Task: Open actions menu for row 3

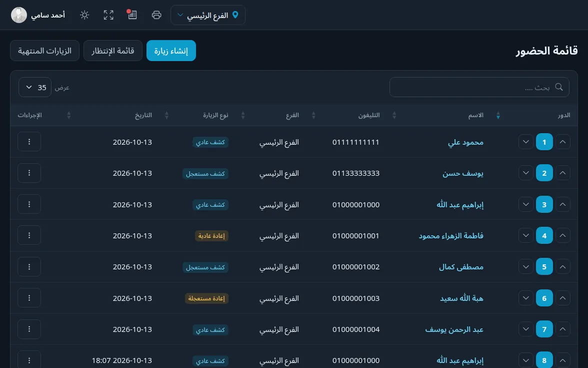Action: pos(29,204)
